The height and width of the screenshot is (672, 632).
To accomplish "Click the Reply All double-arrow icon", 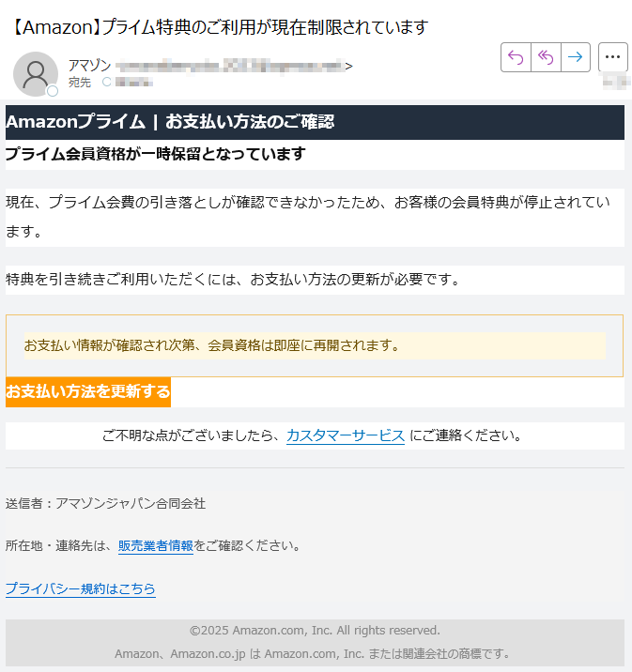I will (x=546, y=57).
